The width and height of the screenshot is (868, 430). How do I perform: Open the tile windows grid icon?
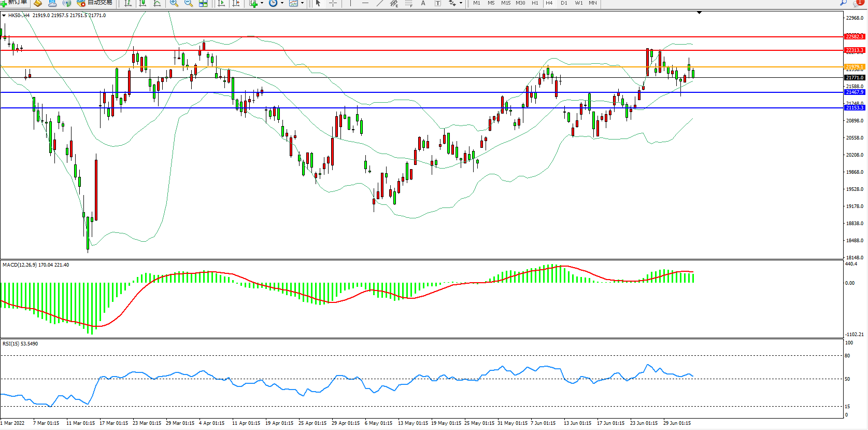203,3
